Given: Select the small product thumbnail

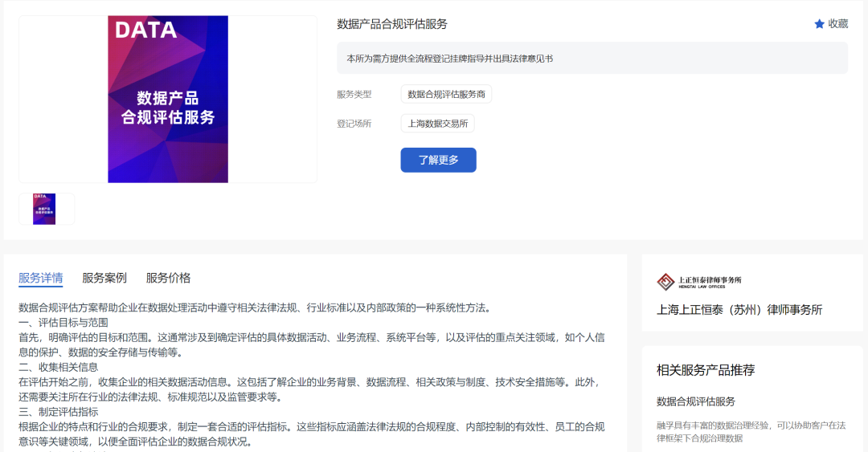Looking at the screenshot, I should (x=44, y=209).
